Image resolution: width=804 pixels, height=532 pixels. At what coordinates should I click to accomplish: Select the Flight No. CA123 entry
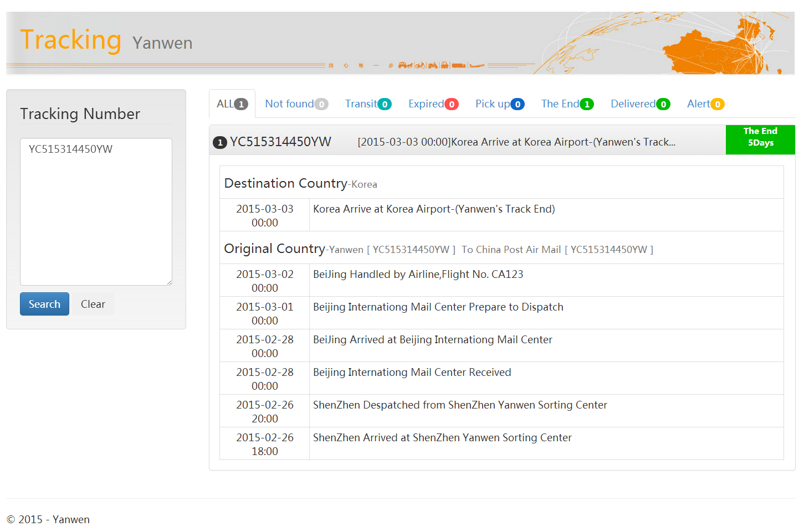418,274
